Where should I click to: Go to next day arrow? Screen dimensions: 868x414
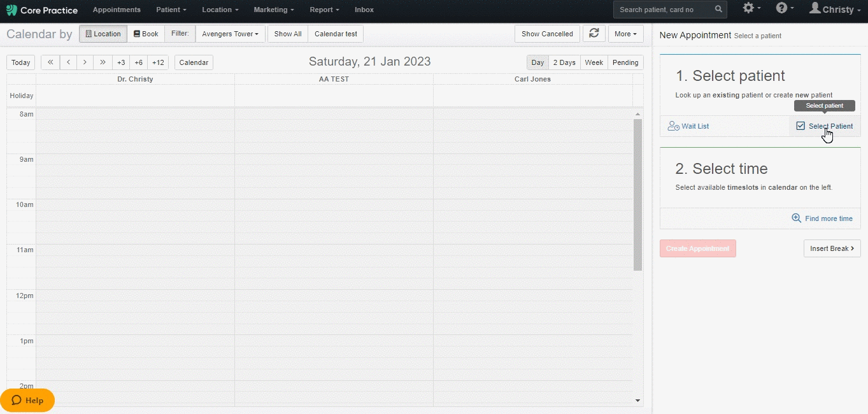(x=85, y=62)
